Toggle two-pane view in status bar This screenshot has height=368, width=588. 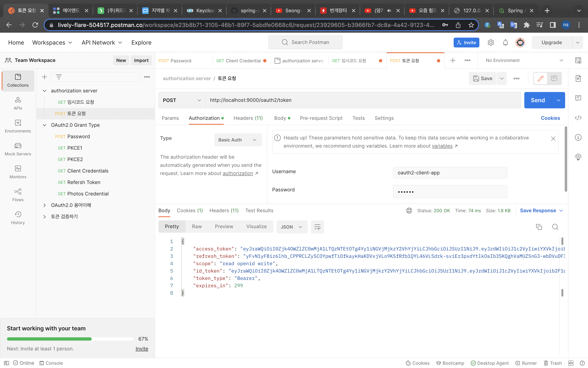(571, 363)
